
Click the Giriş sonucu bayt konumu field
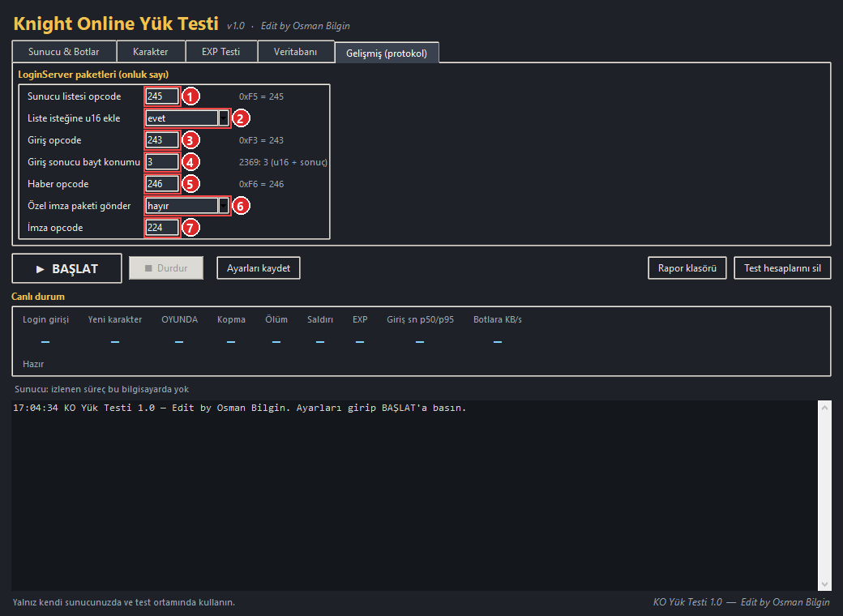coord(162,162)
